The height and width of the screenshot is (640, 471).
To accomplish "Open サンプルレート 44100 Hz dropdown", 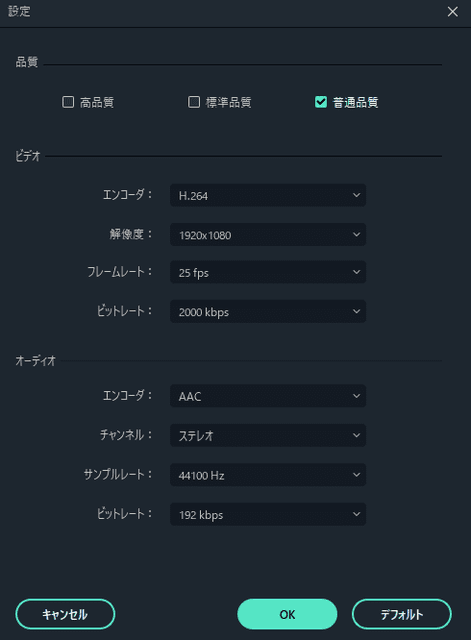I will point(268,475).
